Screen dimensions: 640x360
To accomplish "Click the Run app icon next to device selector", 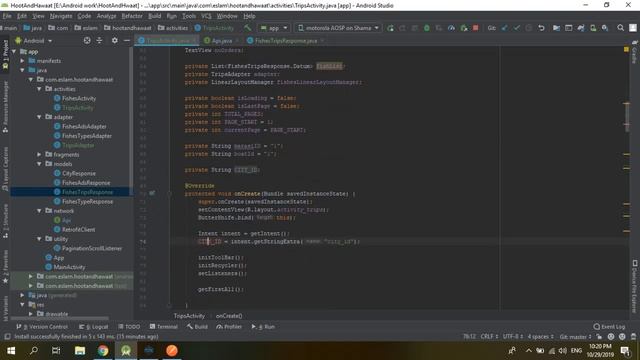I will [390, 28].
